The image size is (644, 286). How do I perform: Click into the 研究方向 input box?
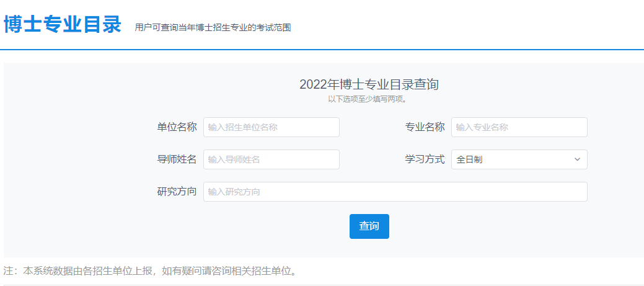(395, 192)
